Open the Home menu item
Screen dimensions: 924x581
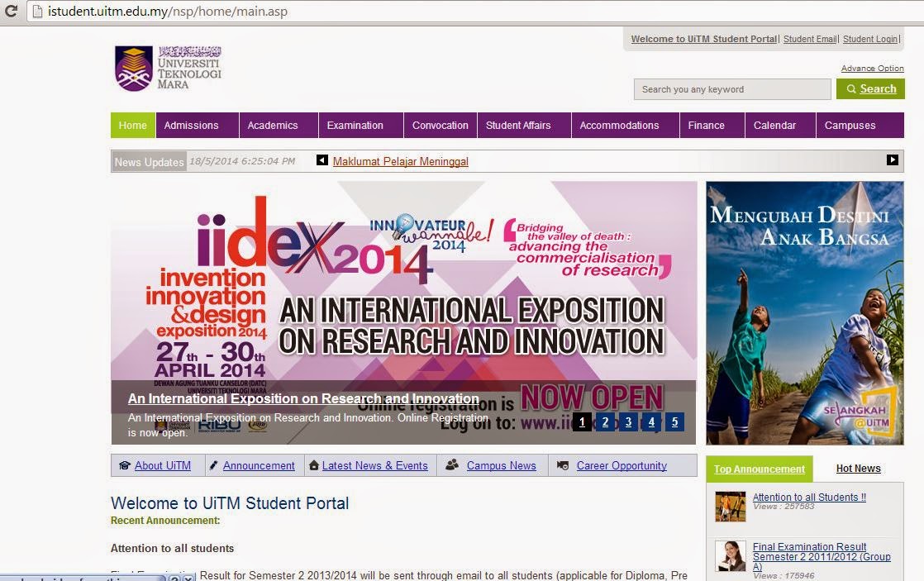tap(132, 126)
